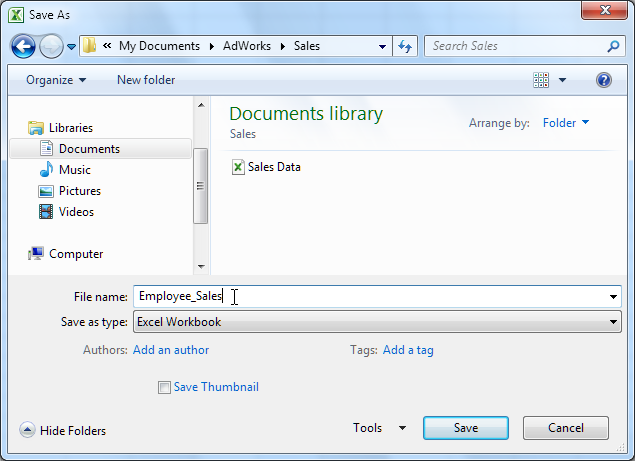Select Libraries in navigation pane
The image size is (635, 461).
click(x=71, y=128)
